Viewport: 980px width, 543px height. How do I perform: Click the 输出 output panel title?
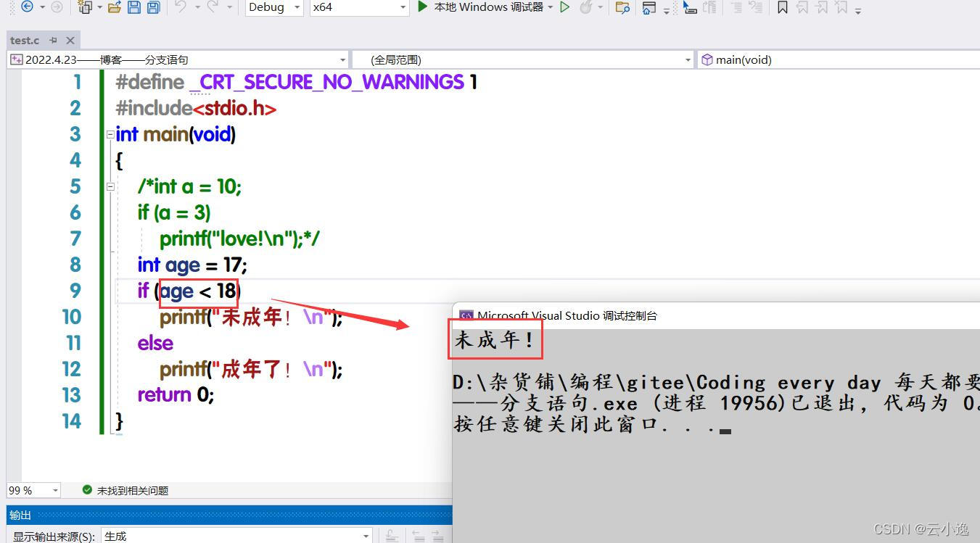[x=20, y=515]
